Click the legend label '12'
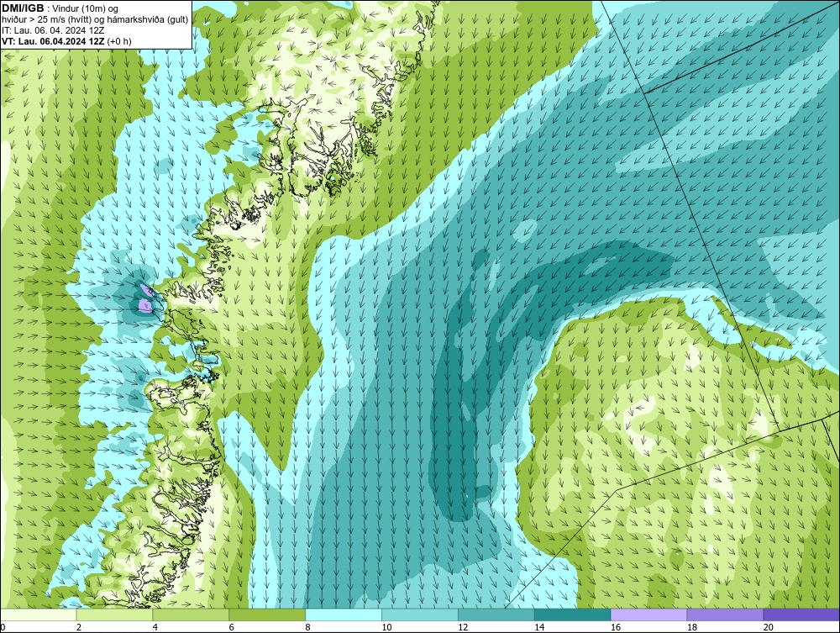This screenshot has height=633, width=840. coord(463,627)
